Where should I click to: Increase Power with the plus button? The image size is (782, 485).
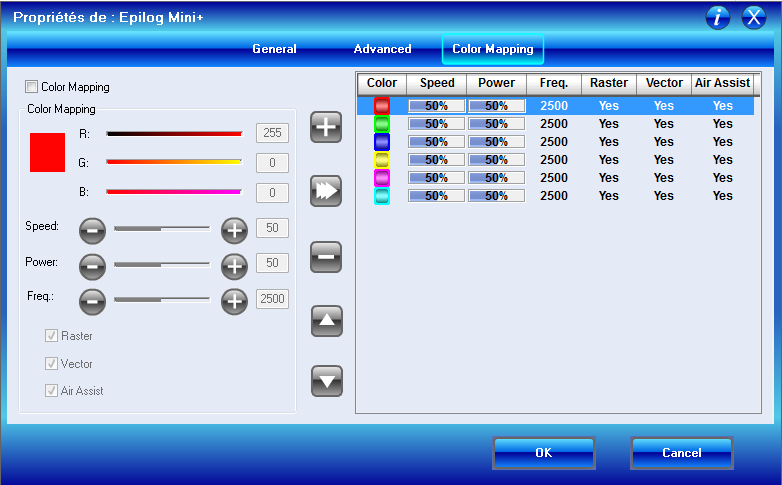[x=234, y=266]
